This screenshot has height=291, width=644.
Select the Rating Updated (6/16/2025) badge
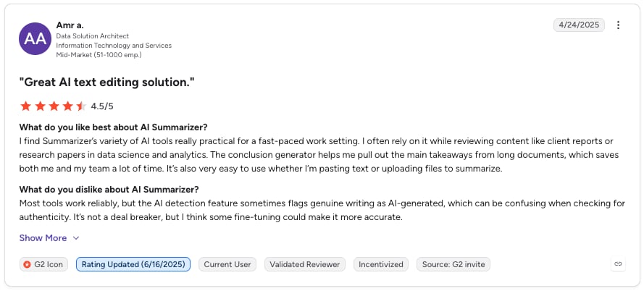pyautogui.click(x=133, y=264)
